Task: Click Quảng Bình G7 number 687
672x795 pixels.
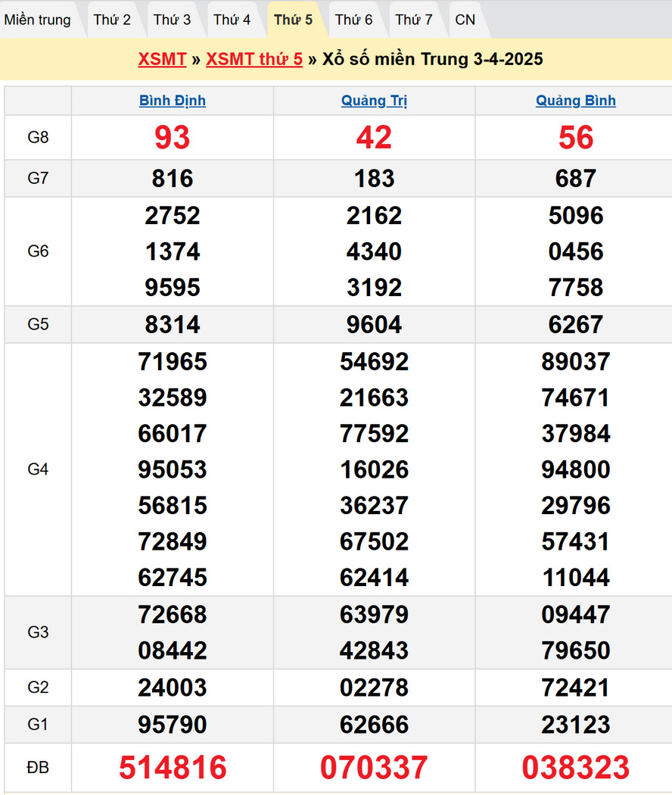Action: 576,179
